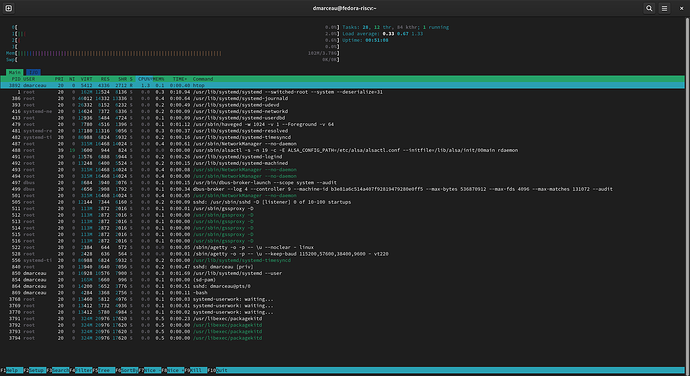Select the -bash process row

[x=342, y=292]
